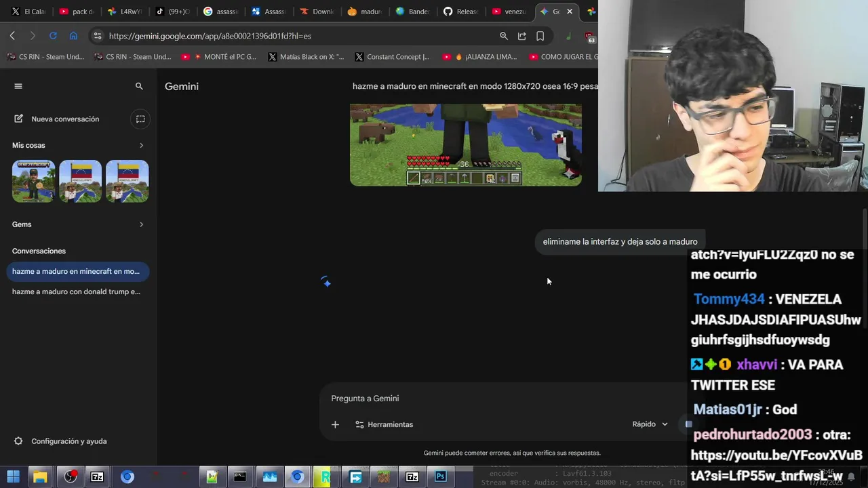Open the temporary chat dashed-square icon
The image size is (868, 488).
click(140, 119)
